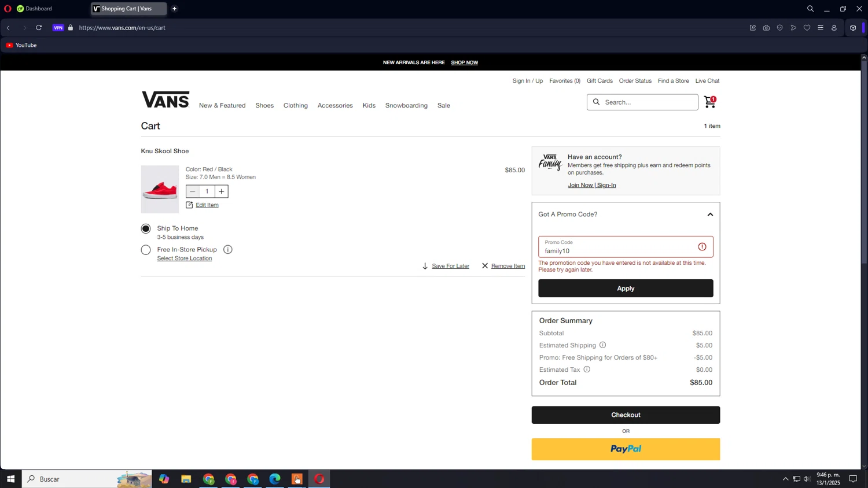Click the Remove Item X icon

click(x=485, y=266)
